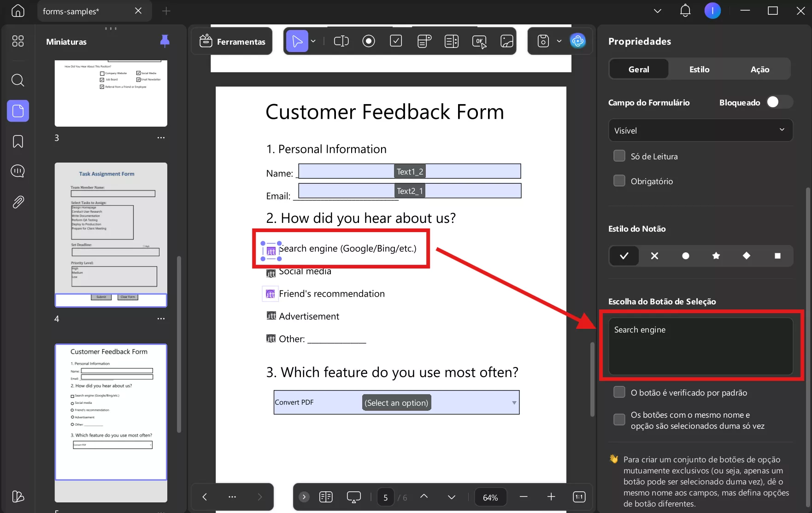Click the save document icon
This screenshot has width=812, height=513.
tap(543, 41)
